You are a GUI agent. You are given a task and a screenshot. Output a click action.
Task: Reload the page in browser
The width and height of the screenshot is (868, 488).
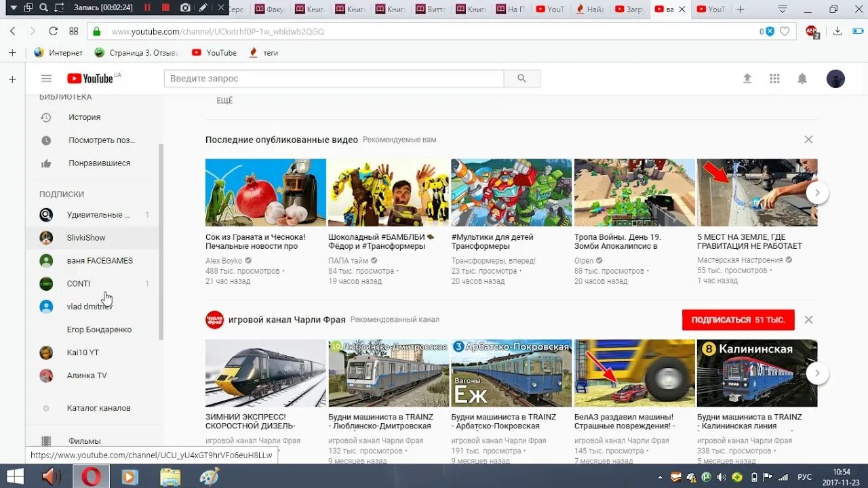click(53, 31)
